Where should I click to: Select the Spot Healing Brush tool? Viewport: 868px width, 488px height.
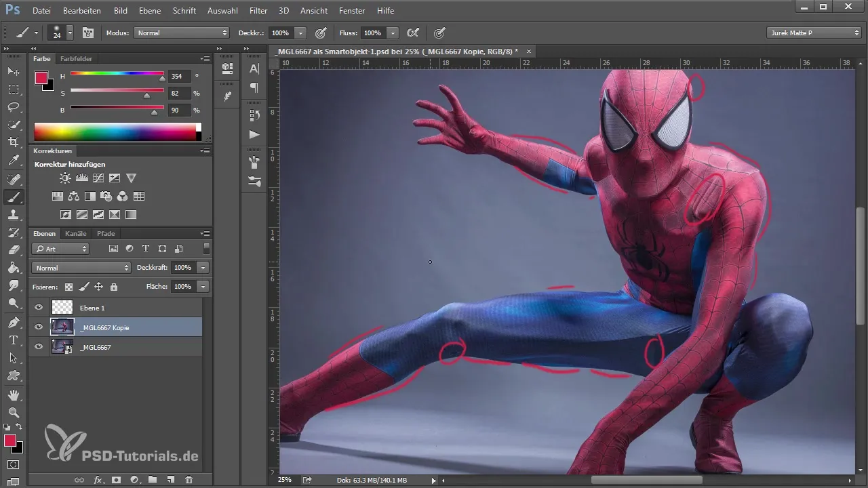[x=14, y=180]
